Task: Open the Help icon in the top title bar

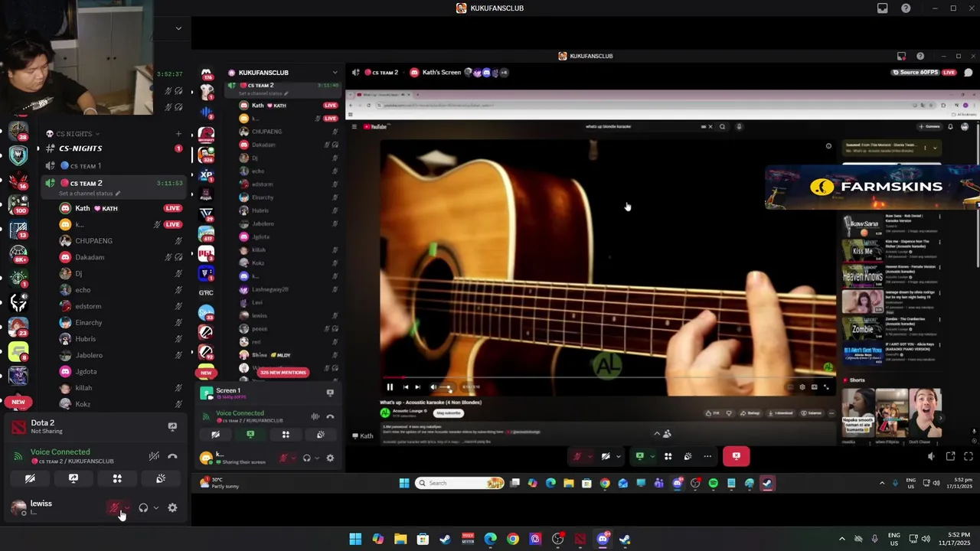Action: pos(906,8)
